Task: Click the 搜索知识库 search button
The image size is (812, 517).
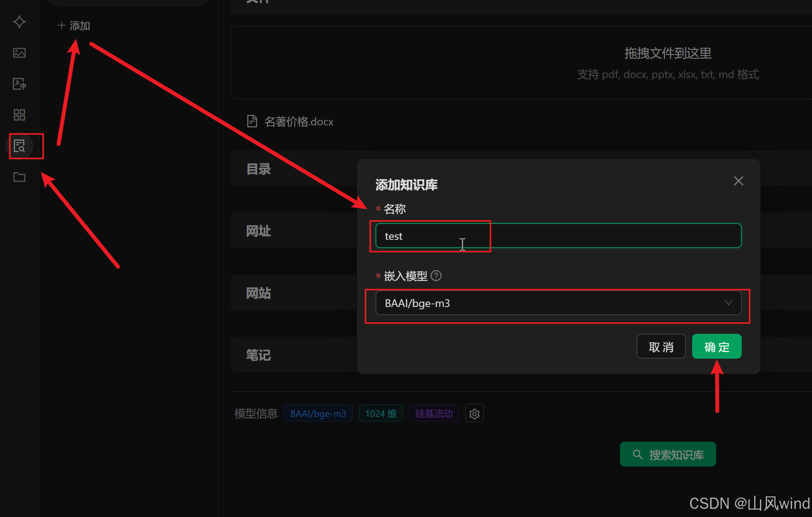Action: tap(668, 455)
